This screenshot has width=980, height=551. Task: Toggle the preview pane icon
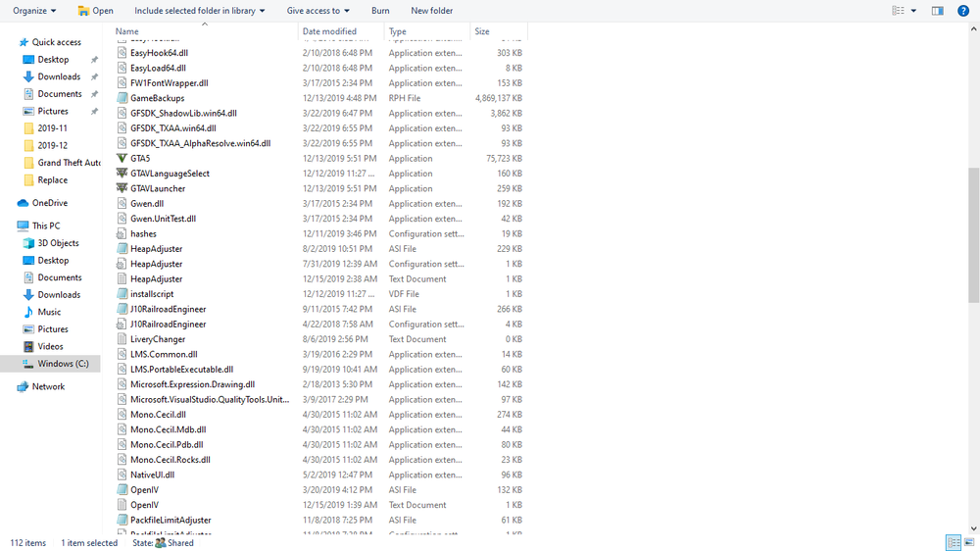938,11
